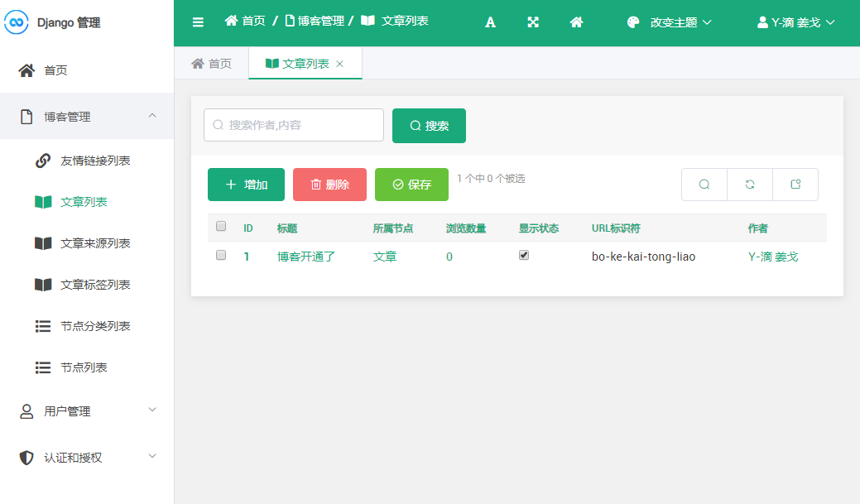Click the home icon in top toolbar
The width and height of the screenshot is (860, 504).
click(577, 22)
